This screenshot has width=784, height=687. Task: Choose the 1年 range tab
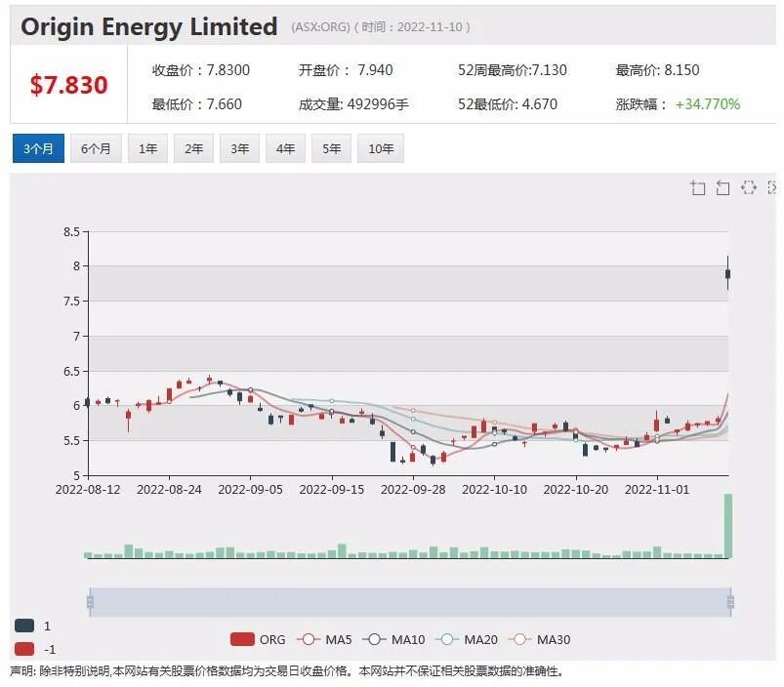coord(148,148)
